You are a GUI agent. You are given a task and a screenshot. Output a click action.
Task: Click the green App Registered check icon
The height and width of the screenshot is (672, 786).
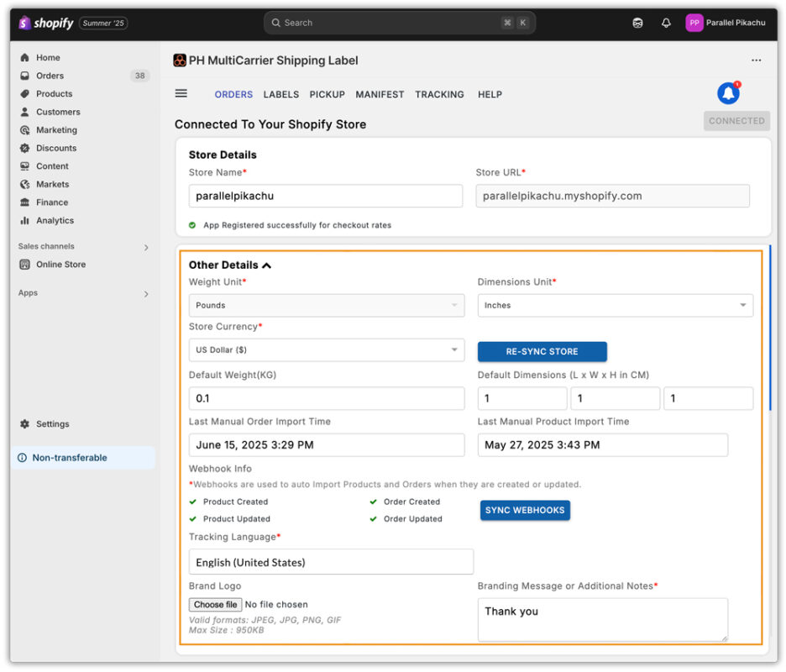192,225
